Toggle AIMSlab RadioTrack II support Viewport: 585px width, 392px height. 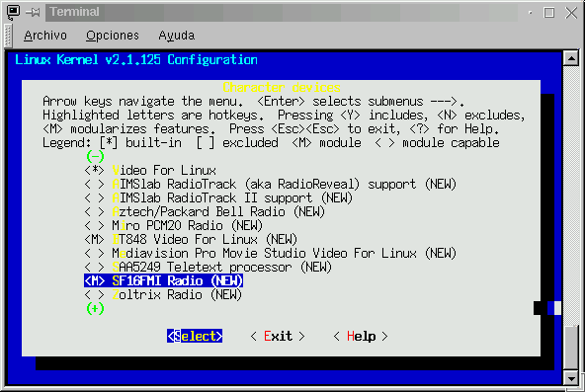coord(218,197)
